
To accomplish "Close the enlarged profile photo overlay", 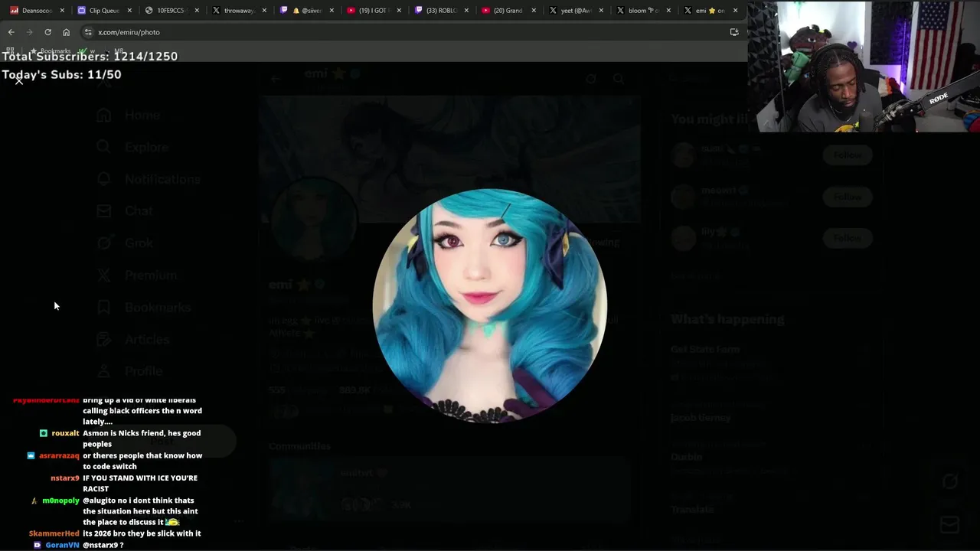I will click(x=19, y=80).
